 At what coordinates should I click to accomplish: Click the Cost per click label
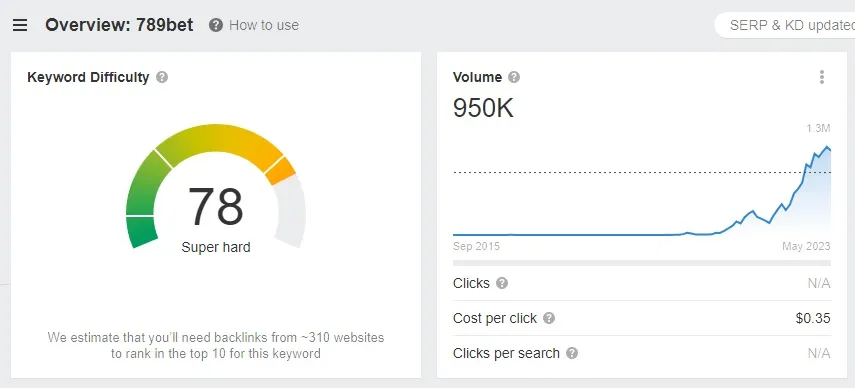pyautogui.click(x=495, y=318)
